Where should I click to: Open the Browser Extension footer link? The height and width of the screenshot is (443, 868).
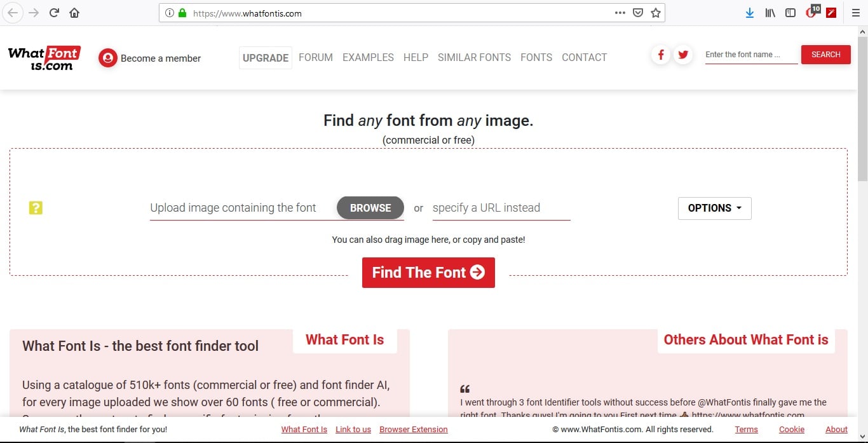click(x=414, y=430)
